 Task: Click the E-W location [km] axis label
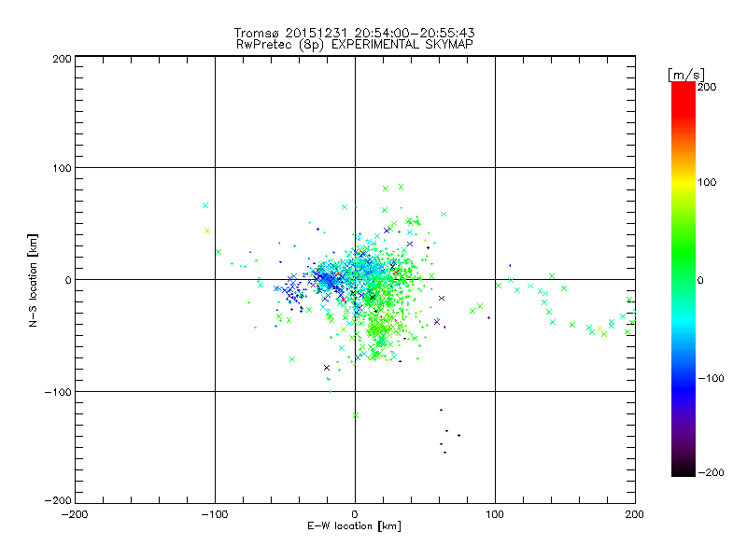click(354, 526)
